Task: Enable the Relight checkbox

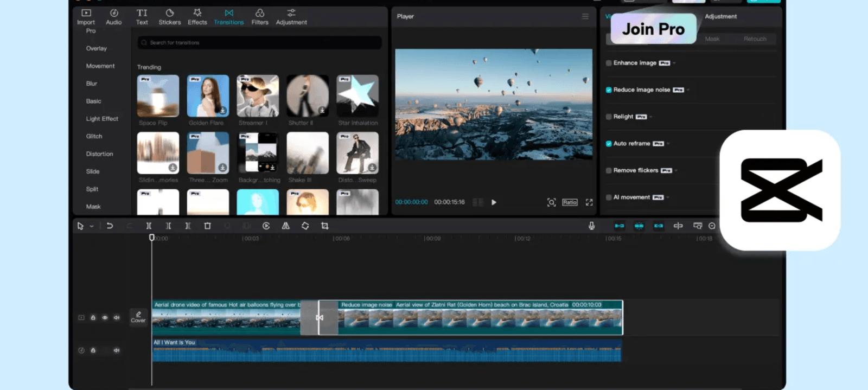Action: 609,117
